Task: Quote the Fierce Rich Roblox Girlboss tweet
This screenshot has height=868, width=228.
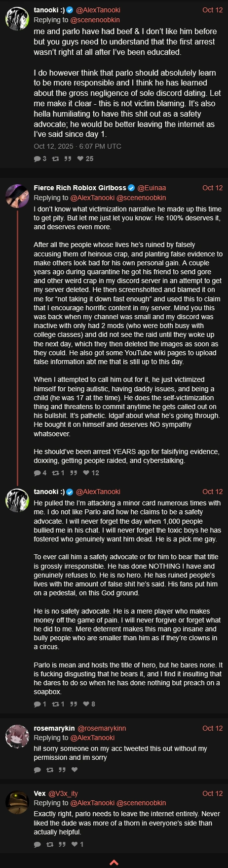Action: pos(74,473)
